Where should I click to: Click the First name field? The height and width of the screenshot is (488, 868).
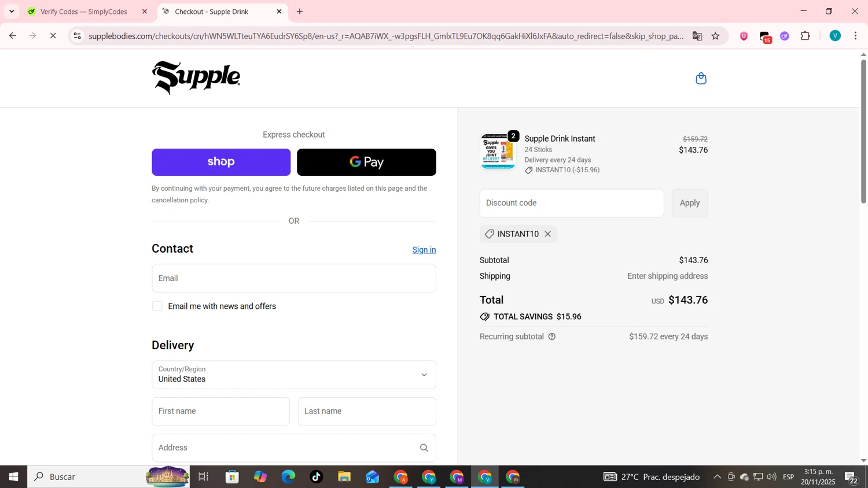220,412
